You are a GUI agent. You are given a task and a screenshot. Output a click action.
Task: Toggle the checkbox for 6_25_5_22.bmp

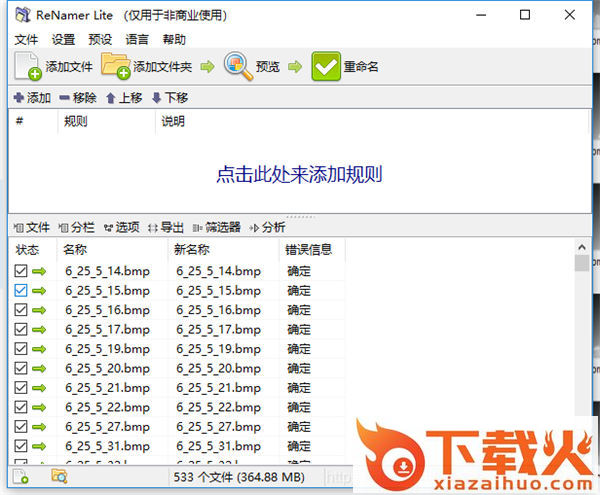[21, 407]
